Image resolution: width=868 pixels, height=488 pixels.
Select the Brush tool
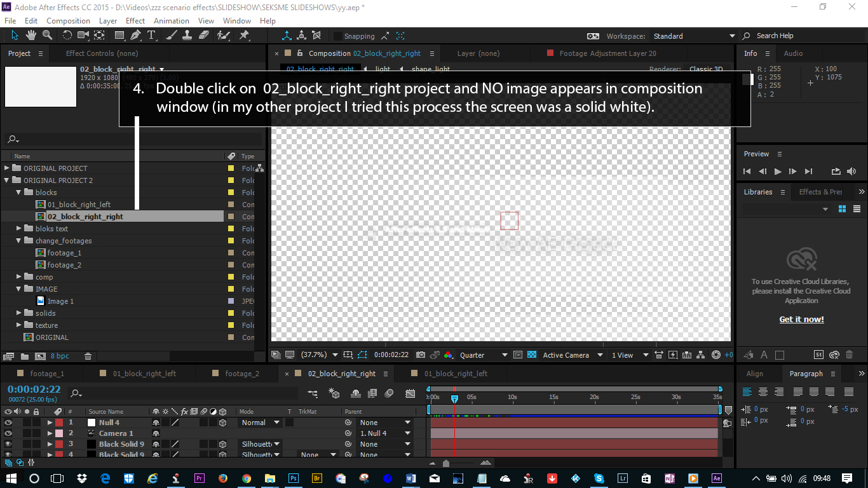pos(172,36)
